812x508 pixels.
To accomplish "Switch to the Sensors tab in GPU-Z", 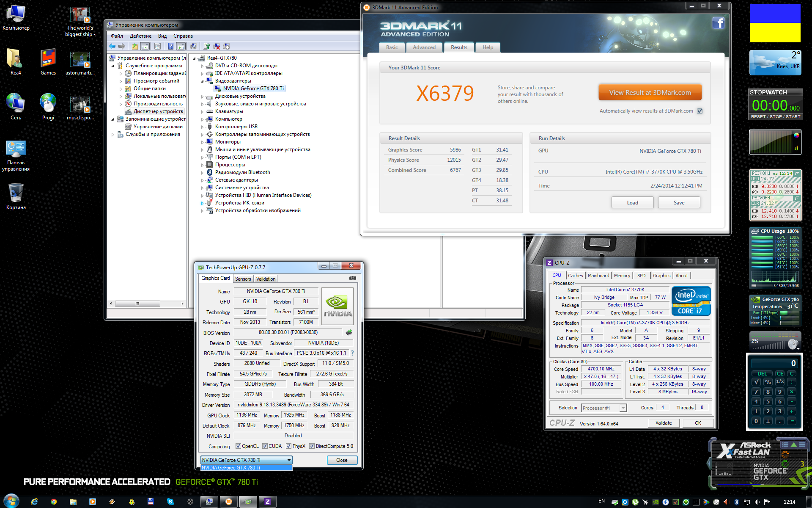I will pos(243,279).
